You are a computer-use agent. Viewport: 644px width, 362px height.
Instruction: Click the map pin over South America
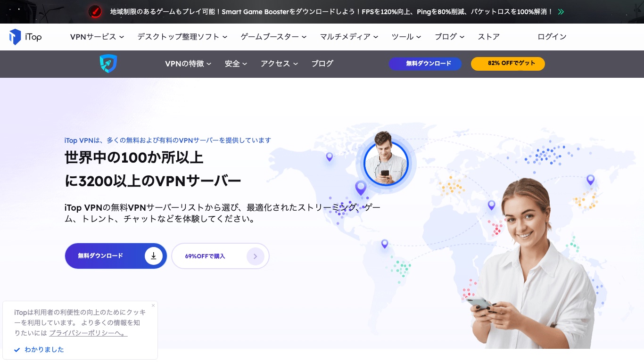pyautogui.click(x=385, y=244)
